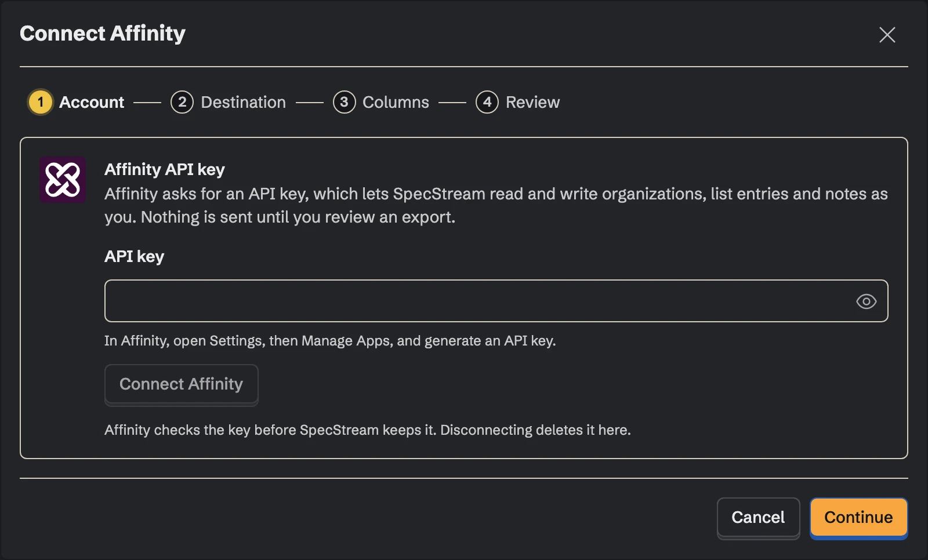Cancel the connection setup
Screen dimensions: 928x560
click(758, 517)
